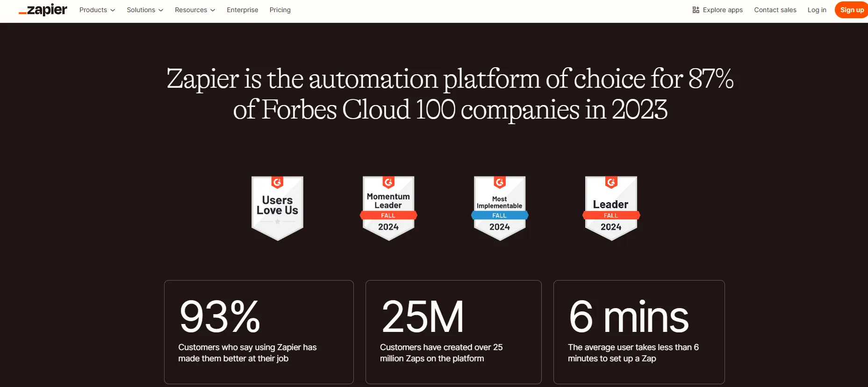The image size is (868, 387).
Task: Open the Contact sales link
Action: coord(775,10)
